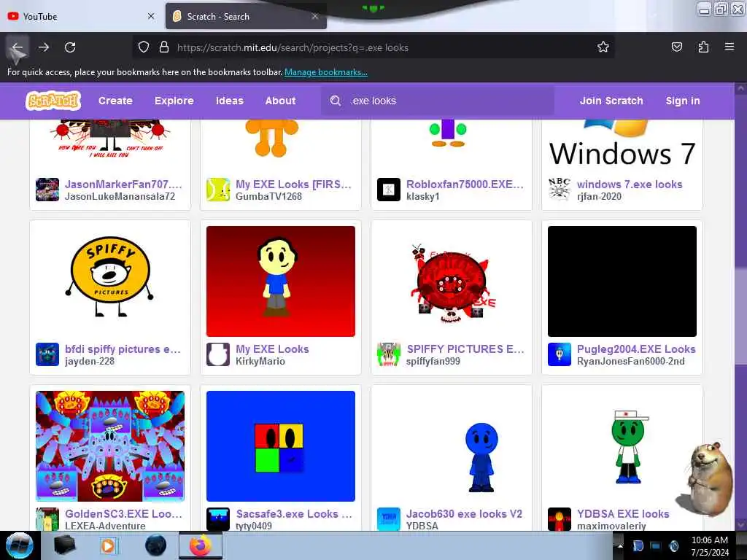The width and height of the screenshot is (747, 560).
Task: Open the extensions puzzle icon
Action: [703, 47]
